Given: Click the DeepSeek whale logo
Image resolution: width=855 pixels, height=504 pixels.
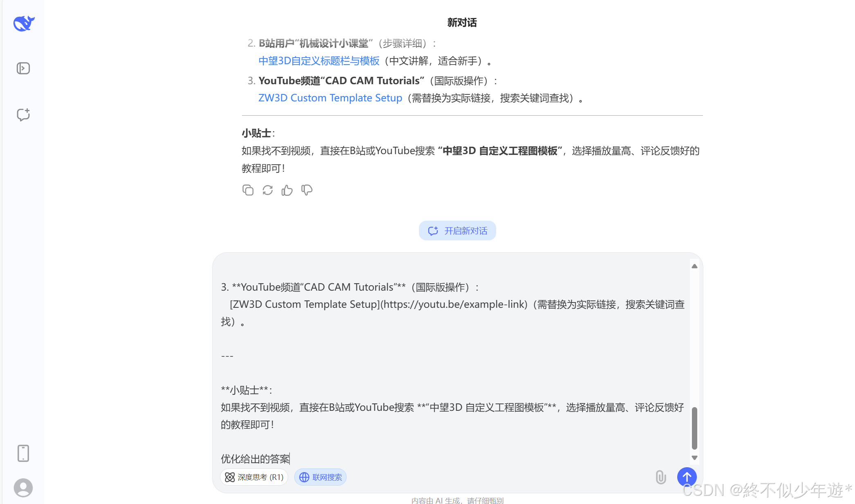Looking at the screenshot, I should 24,23.
